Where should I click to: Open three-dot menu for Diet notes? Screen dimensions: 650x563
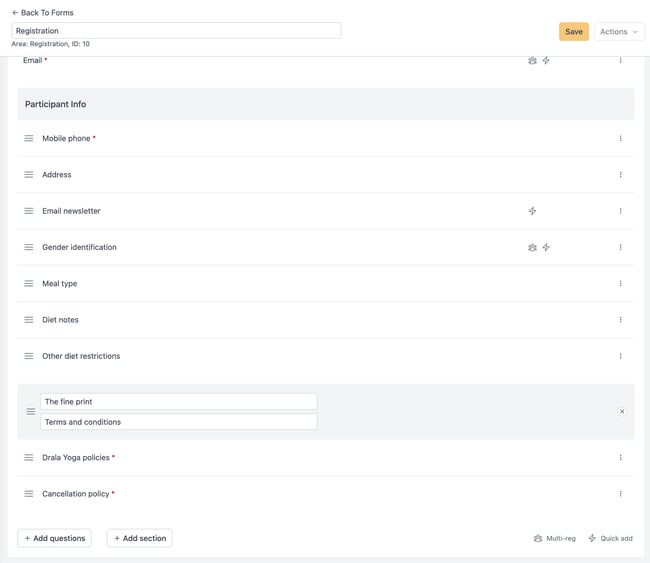(621, 320)
